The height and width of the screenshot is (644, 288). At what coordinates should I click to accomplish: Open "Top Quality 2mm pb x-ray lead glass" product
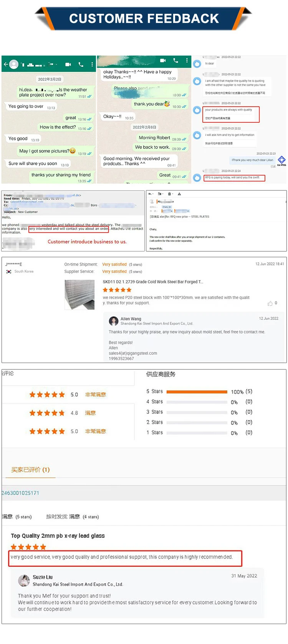tap(58, 536)
